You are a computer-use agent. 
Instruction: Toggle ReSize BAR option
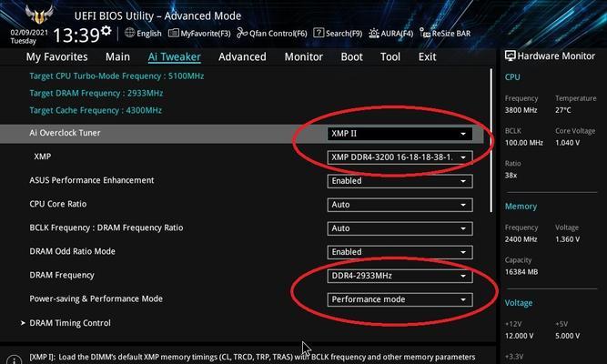click(x=451, y=34)
